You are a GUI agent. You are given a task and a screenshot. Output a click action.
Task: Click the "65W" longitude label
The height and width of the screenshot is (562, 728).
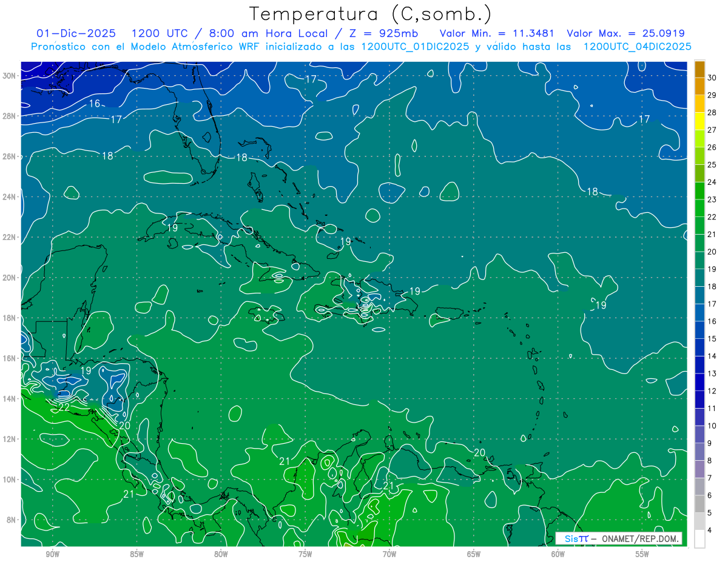474,554
